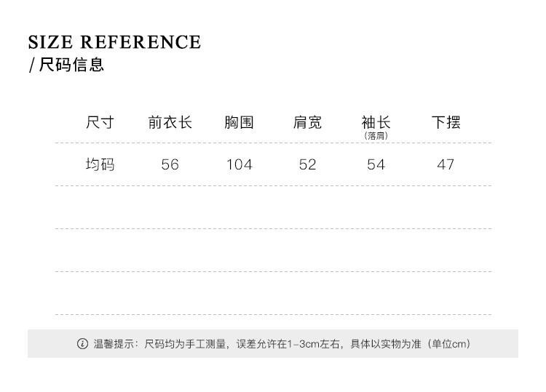Click the 前衣长 value 56
This screenshot has height=392, width=546.
click(x=170, y=165)
